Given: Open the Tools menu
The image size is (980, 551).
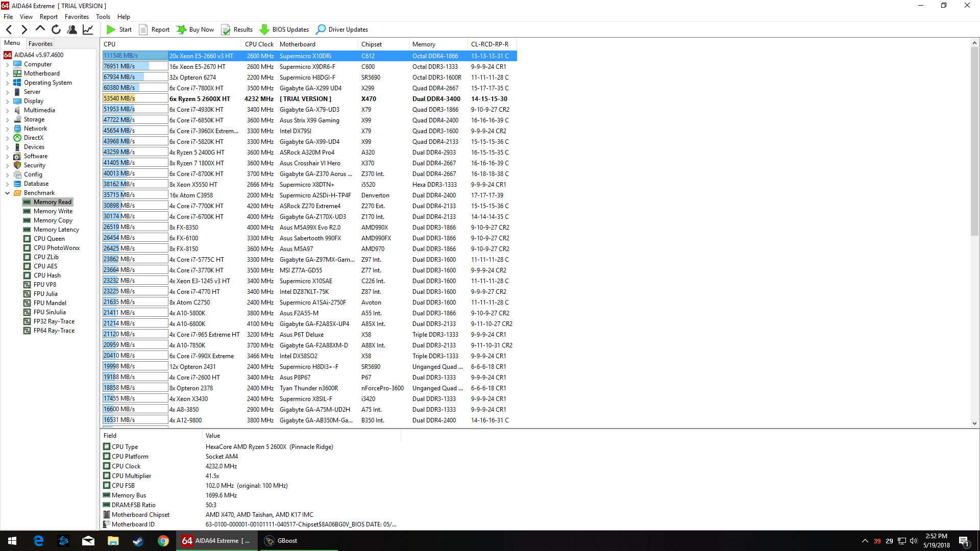Looking at the screenshot, I should [x=103, y=17].
